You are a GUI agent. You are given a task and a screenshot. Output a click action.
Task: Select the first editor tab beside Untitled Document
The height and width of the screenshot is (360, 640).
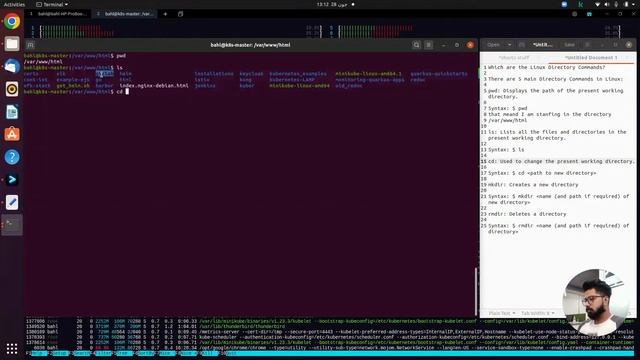tap(514, 58)
